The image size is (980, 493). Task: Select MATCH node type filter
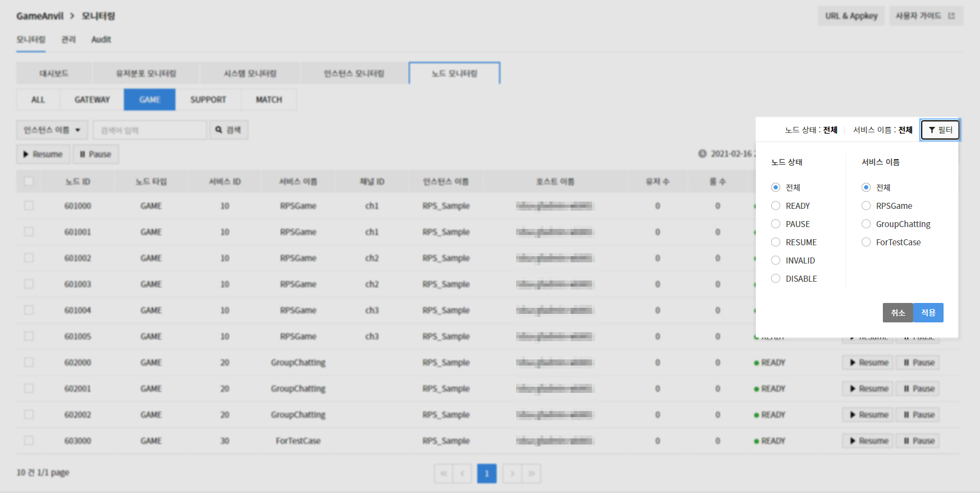(x=269, y=100)
